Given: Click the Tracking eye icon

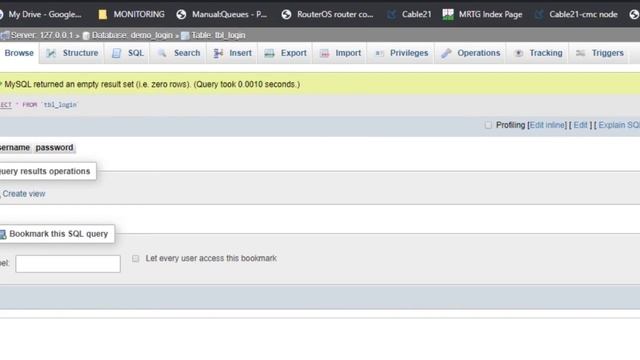Looking at the screenshot, I should pos(518,53).
